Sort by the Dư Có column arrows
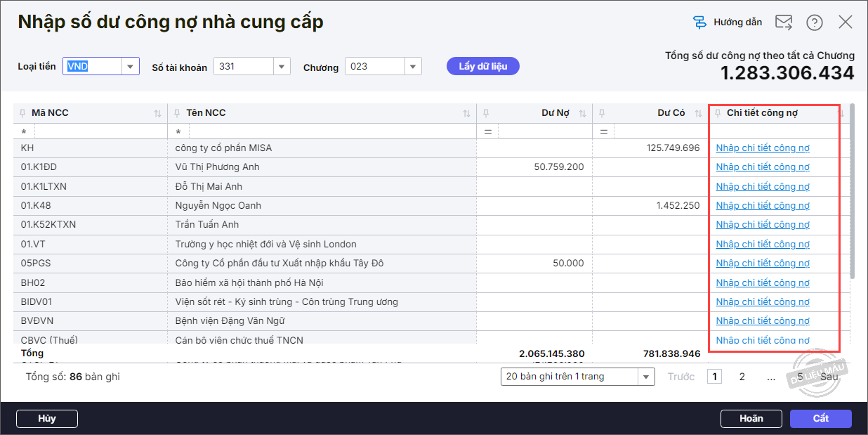The width and height of the screenshot is (868, 435). pyautogui.click(x=698, y=114)
